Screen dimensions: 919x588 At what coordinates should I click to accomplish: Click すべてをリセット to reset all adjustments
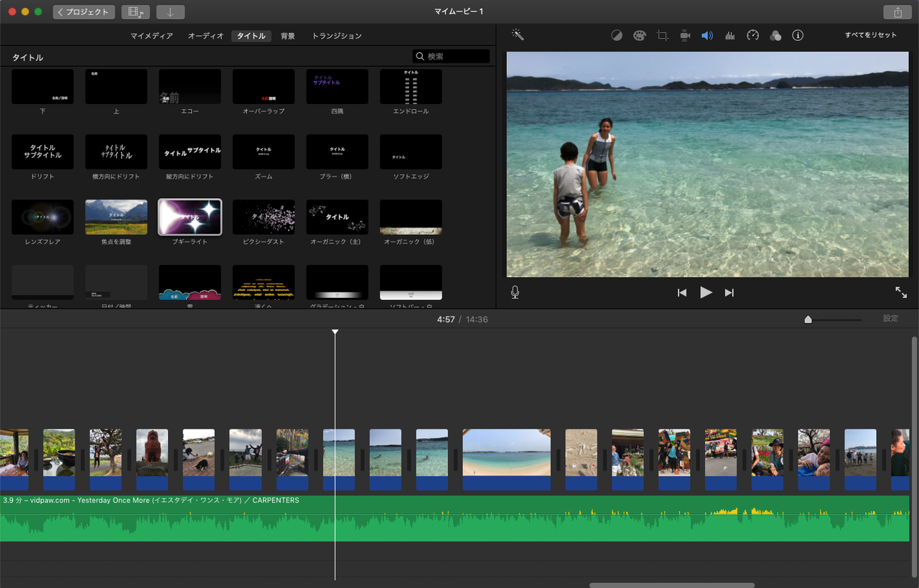pyautogui.click(x=870, y=35)
